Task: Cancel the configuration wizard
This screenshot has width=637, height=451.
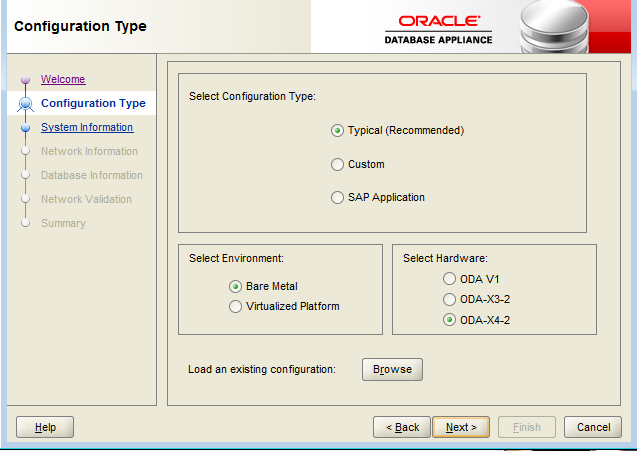Action: coord(593,427)
